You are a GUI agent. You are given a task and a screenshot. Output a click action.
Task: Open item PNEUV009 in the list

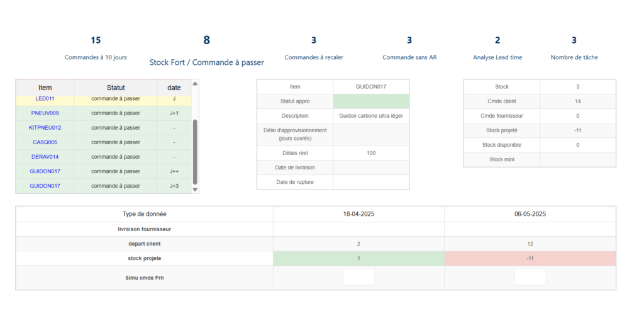(45, 113)
